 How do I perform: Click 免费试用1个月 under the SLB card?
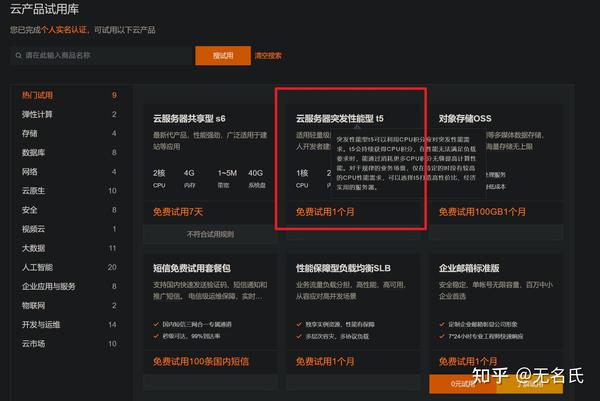pos(325,361)
